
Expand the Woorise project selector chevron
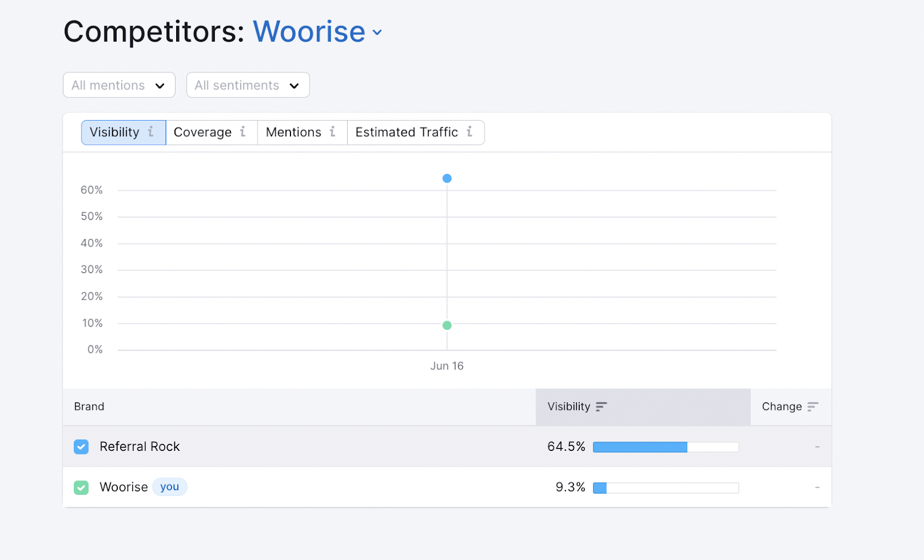(x=377, y=32)
